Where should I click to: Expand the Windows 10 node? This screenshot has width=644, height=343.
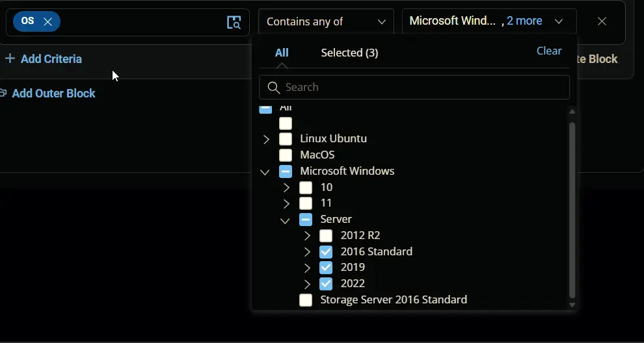(x=286, y=188)
